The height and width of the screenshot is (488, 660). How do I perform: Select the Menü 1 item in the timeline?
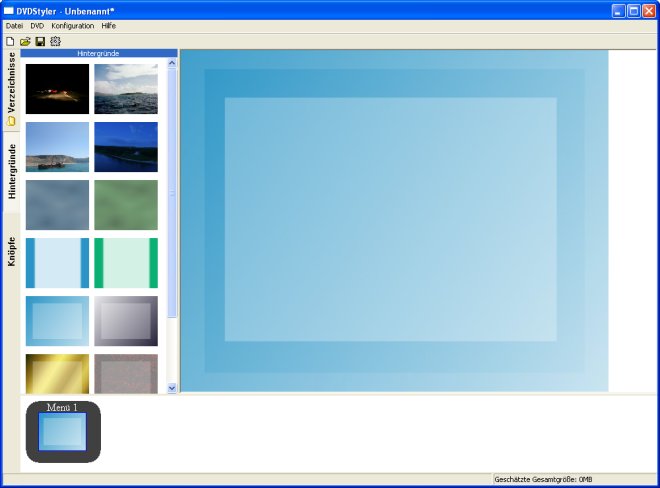pyautogui.click(x=63, y=432)
